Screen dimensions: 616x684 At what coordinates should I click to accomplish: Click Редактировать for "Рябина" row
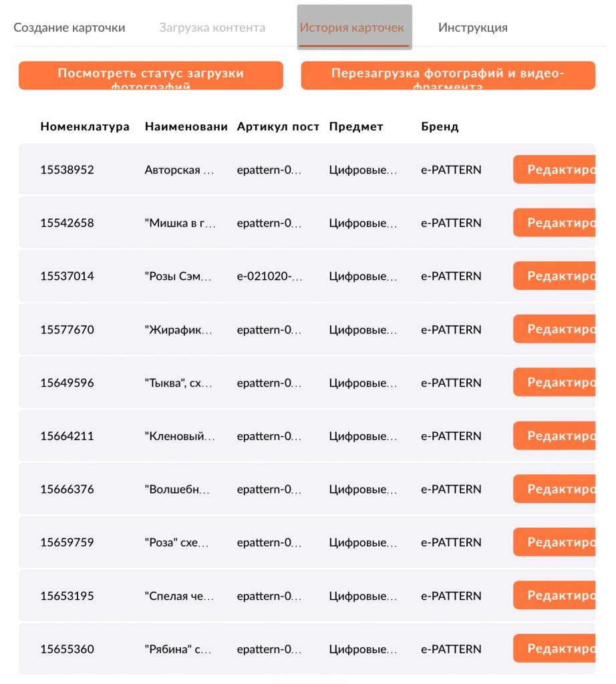click(x=554, y=649)
